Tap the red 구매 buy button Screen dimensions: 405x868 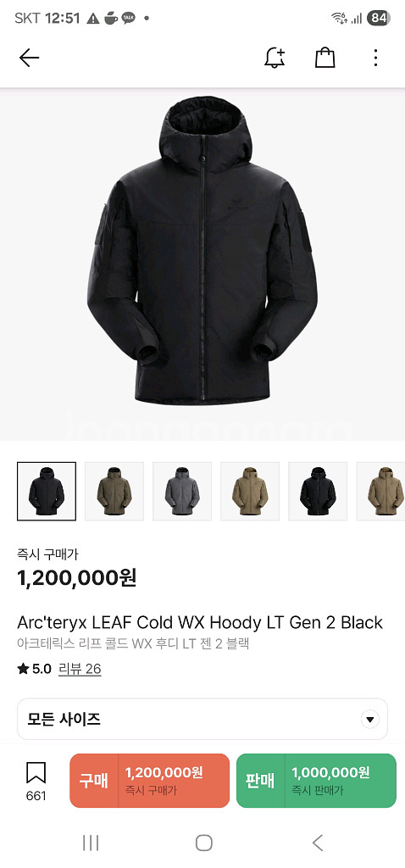[x=149, y=781]
